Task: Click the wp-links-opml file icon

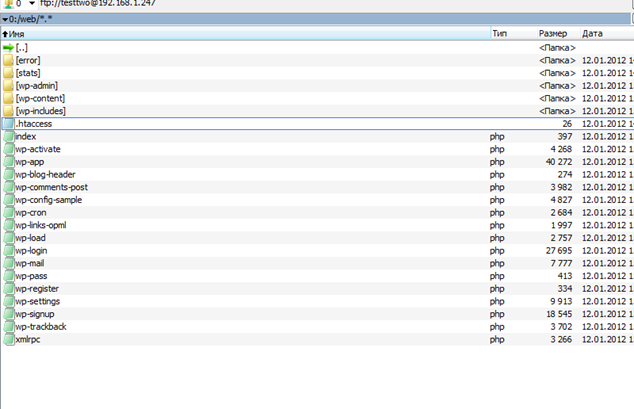Action: click(8, 225)
